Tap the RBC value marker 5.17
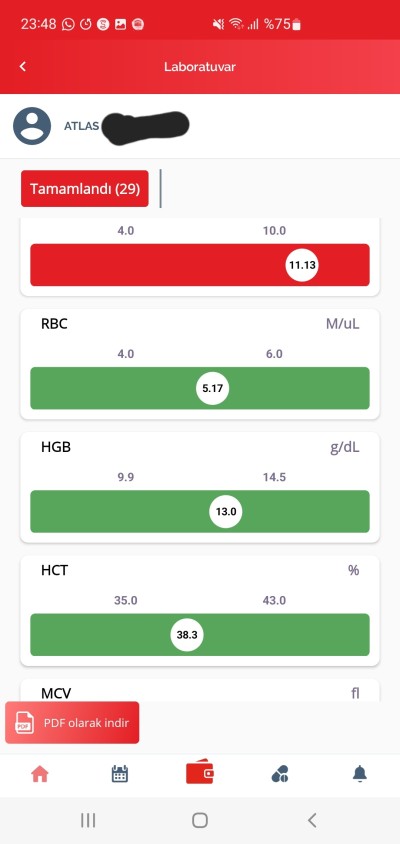The height and width of the screenshot is (844, 400). pyautogui.click(x=213, y=388)
